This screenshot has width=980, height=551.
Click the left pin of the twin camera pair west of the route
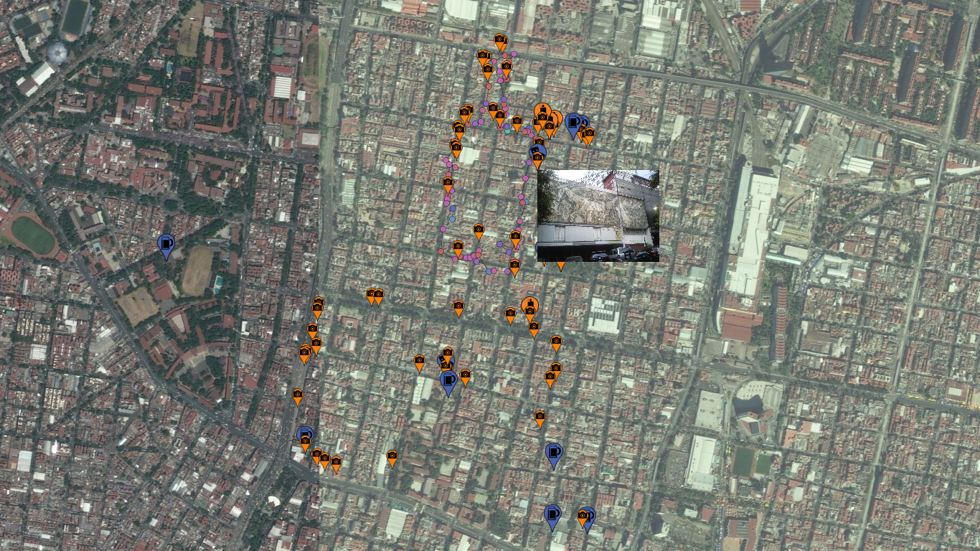(372, 296)
